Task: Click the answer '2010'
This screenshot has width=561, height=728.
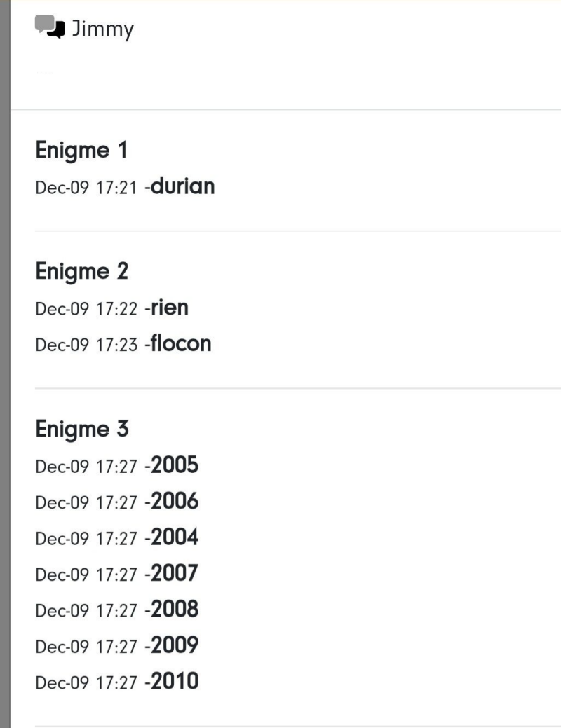Action: (x=175, y=681)
